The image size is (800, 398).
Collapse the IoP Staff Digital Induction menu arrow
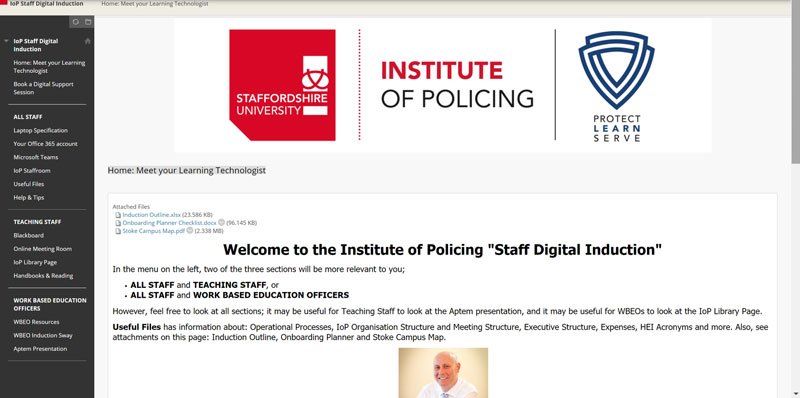(6, 41)
